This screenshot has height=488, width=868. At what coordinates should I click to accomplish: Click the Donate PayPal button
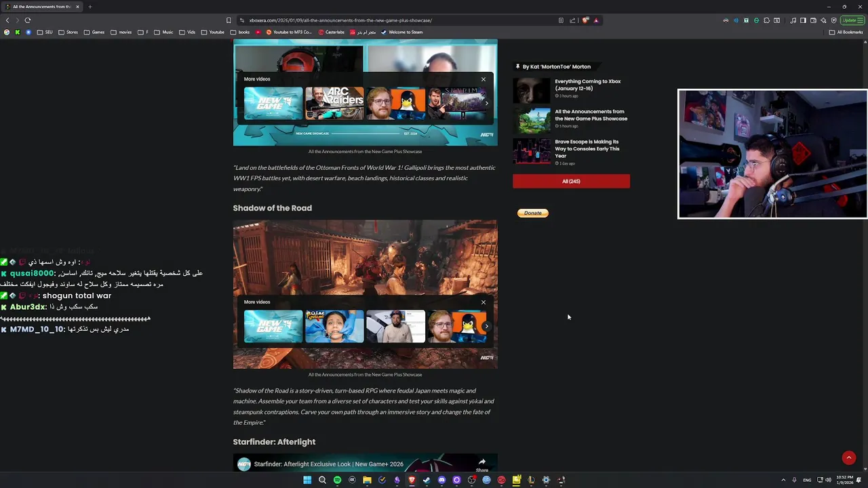[532, 213]
